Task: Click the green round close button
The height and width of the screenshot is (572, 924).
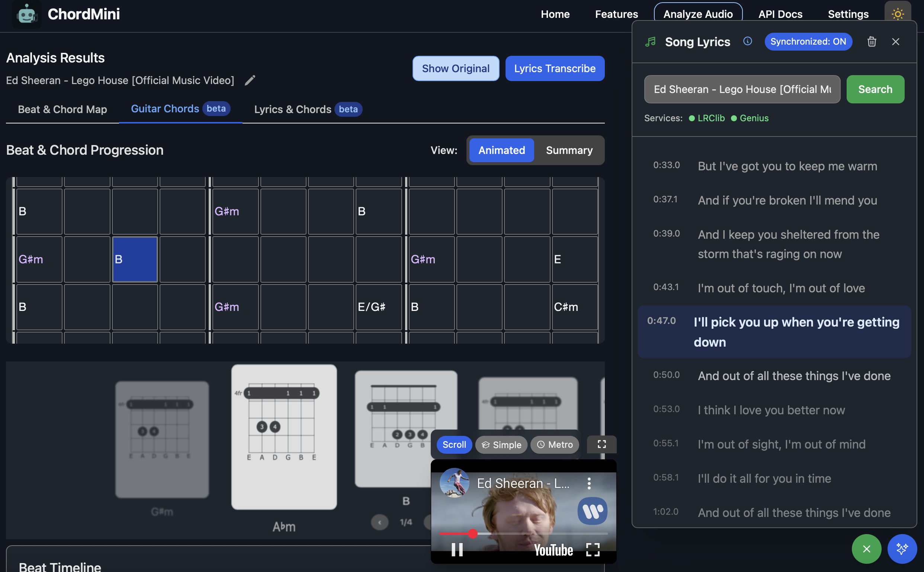Action: (866, 549)
